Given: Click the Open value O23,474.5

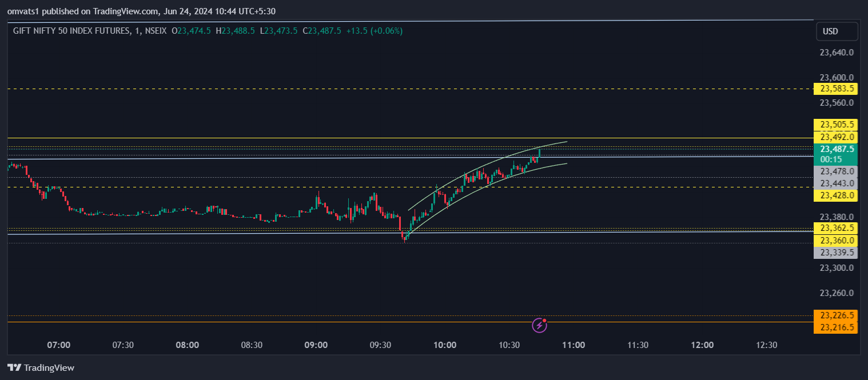Looking at the screenshot, I should pyautogui.click(x=191, y=31).
